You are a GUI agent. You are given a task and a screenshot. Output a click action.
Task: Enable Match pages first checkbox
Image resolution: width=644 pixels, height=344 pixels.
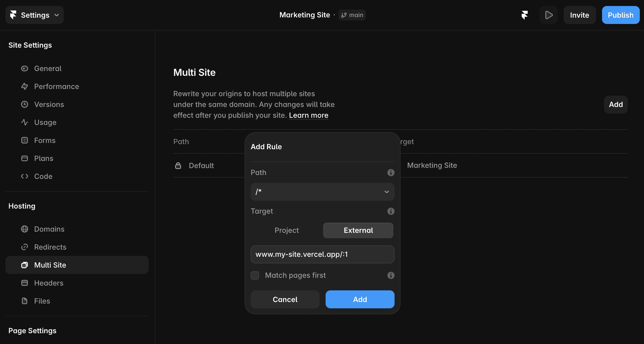[255, 275]
